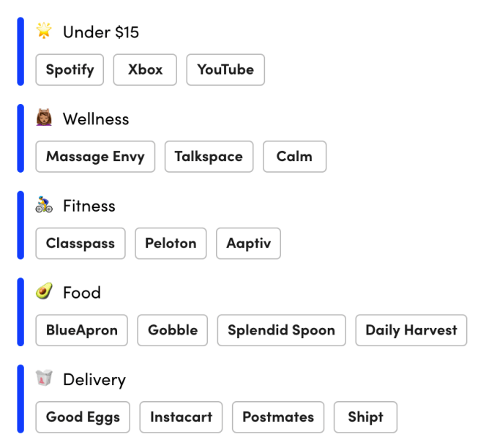Choose the Xbox option
Viewport: 497px width, 448px height.
point(145,70)
